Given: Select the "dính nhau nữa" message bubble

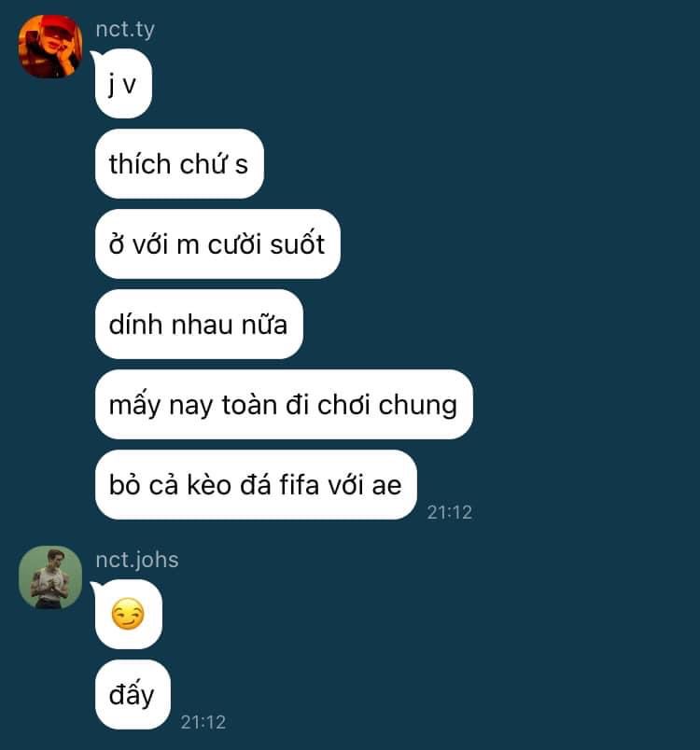Looking at the screenshot, I should coord(199,325).
